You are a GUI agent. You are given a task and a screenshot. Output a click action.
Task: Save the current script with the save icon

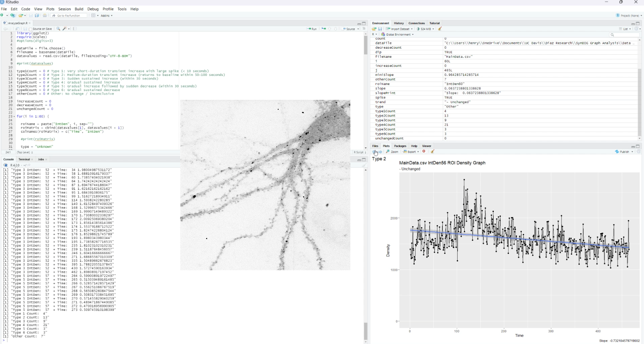30,16
